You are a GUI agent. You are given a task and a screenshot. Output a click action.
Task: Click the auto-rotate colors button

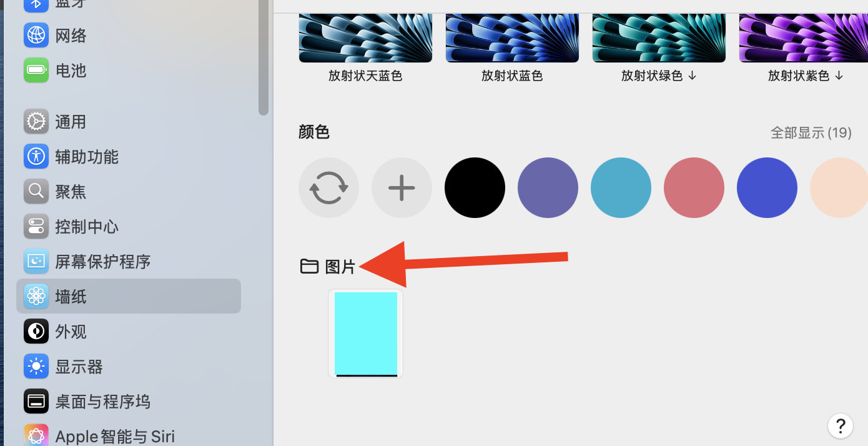pyautogui.click(x=328, y=187)
